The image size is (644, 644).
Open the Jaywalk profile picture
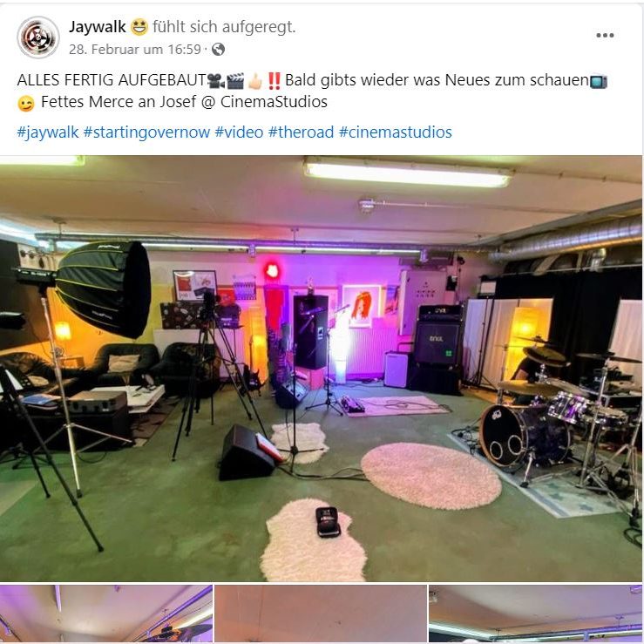38,37
